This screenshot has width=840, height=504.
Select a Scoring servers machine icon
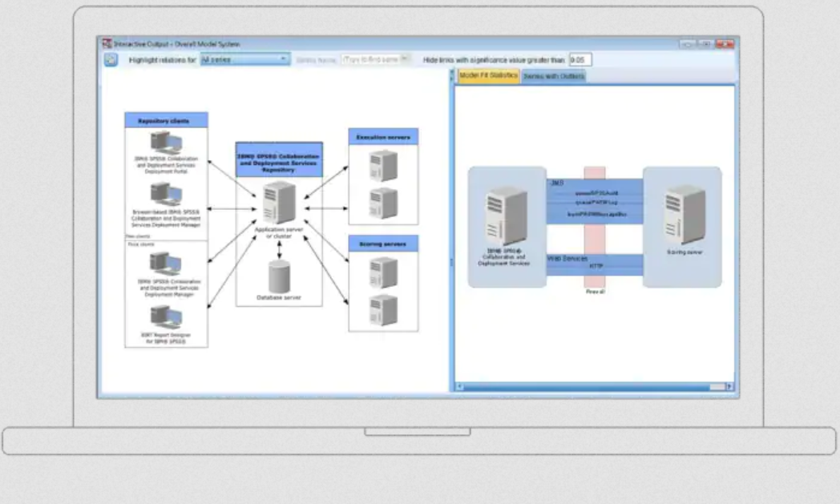click(x=382, y=272)
